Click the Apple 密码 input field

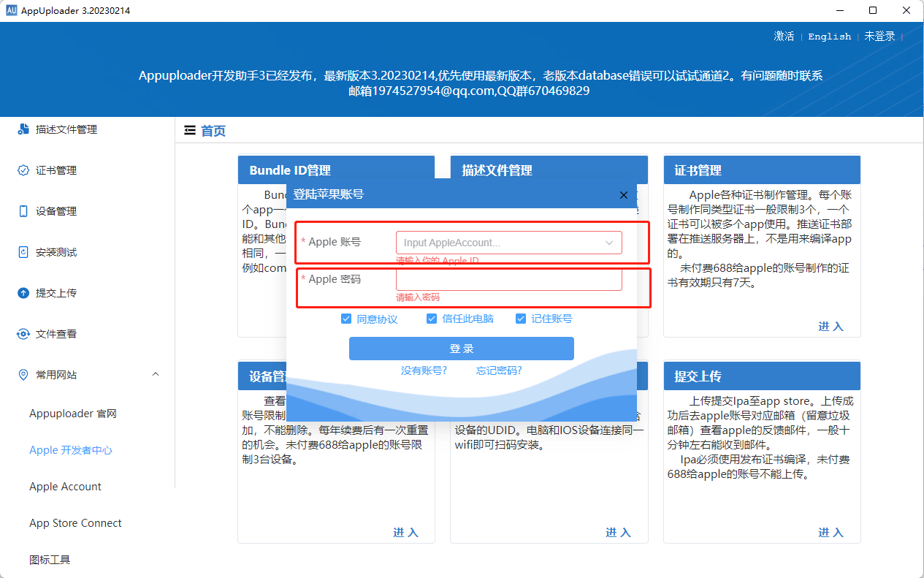pyautogui.click(x=508, y=278)
